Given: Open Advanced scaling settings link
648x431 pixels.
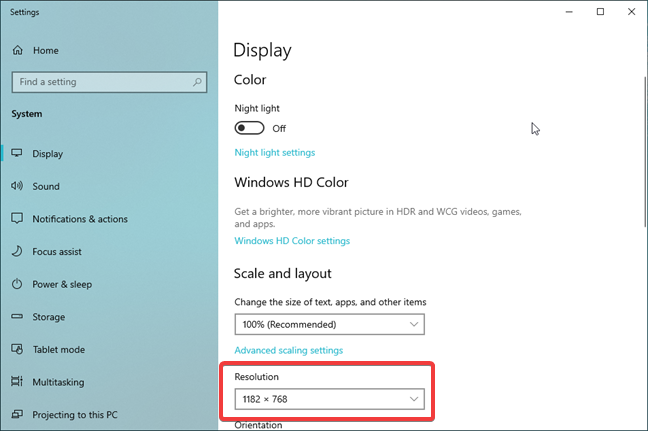Looking at the screenshot, I should tap(288, 350).
